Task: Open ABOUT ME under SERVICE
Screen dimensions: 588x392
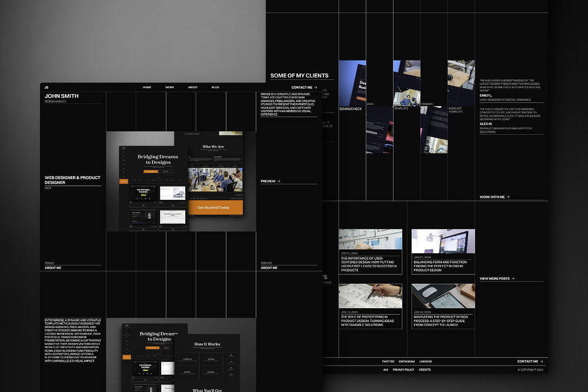Action: pos(269,268)
